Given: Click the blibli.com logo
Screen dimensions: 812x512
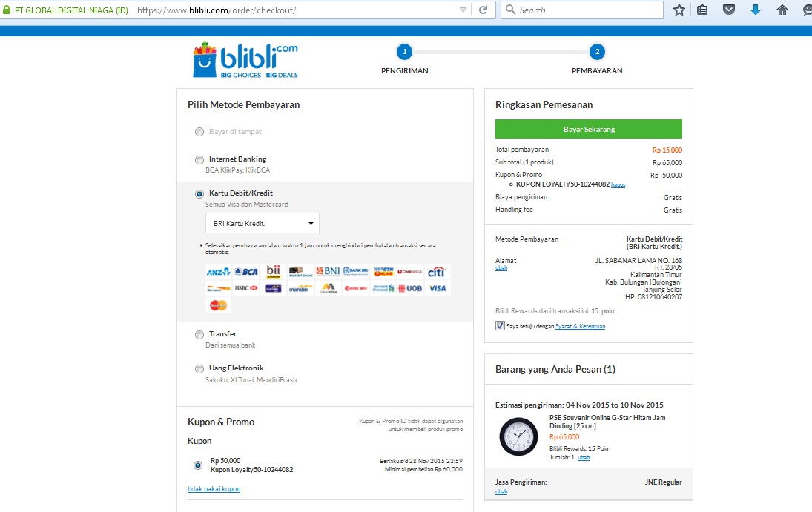Looking at the screenshot, I should pyautogui.click(x=245, y=60).
